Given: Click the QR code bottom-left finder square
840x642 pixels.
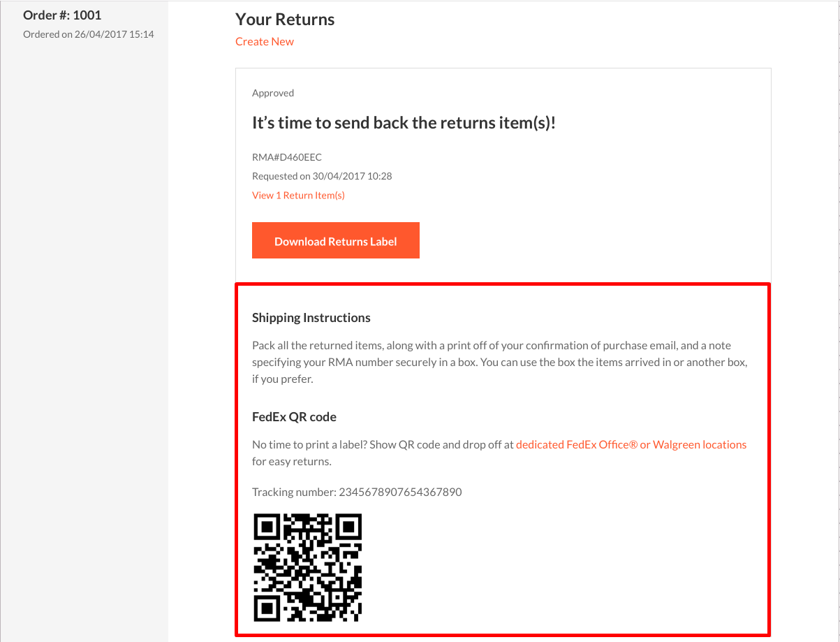Looking at the screenshot, I should (x=267, y=608).
